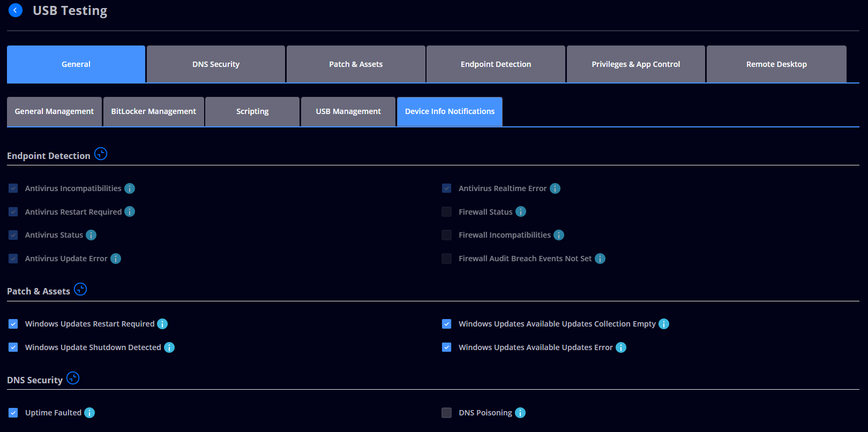
Task: Uncheck Windows Updates Restart Required checkbox
Action: [x=13, y=324]
